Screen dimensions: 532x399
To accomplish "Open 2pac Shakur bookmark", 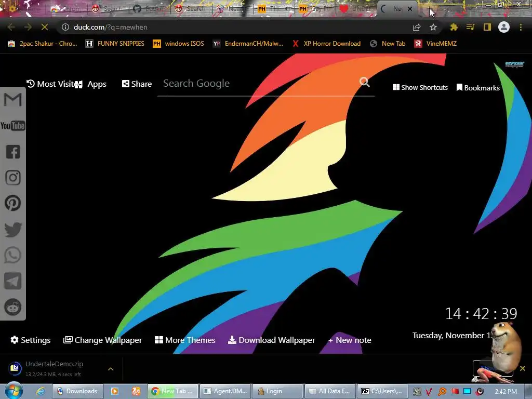I will point(43,44).
